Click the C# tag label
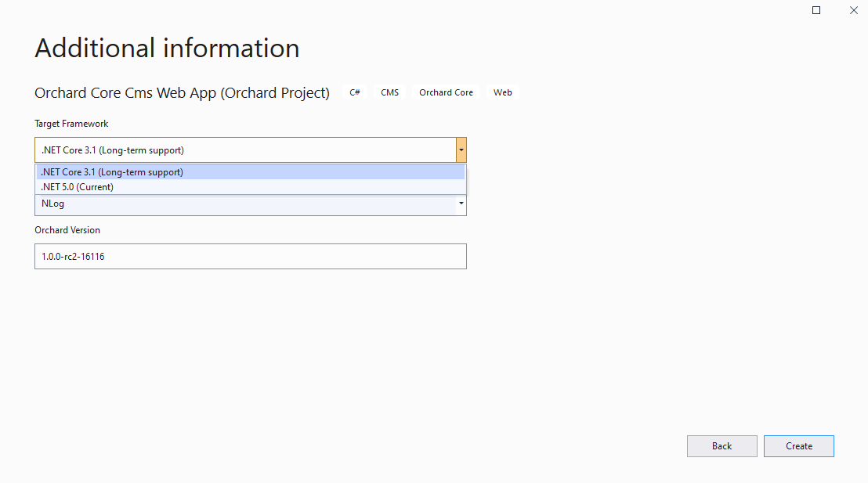 355,92
